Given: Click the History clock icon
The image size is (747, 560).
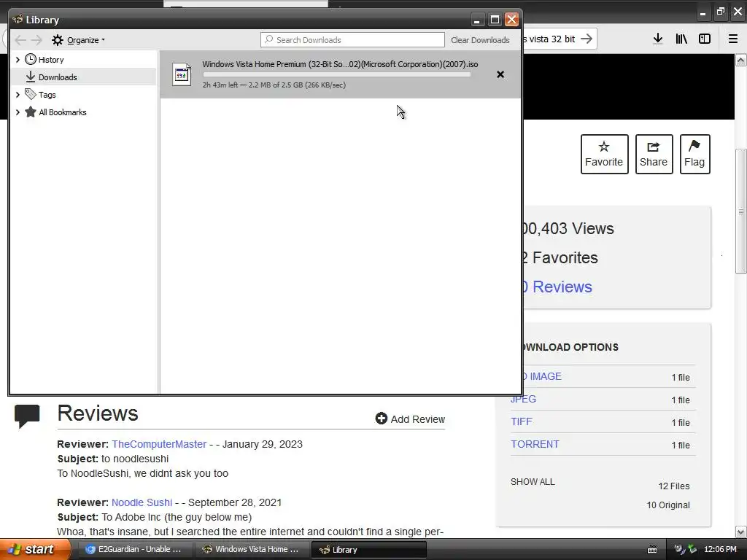Looking at the screenshot, I should coord(31,59).
